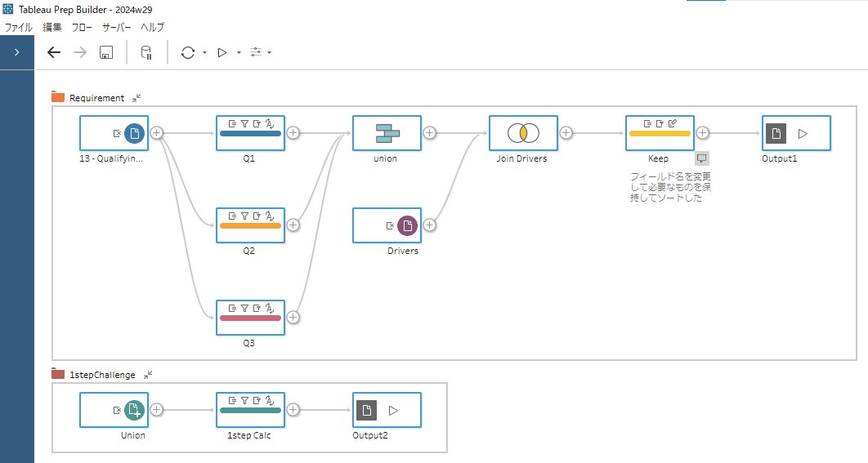Click the Undo back arrow

tap(54, 52)
